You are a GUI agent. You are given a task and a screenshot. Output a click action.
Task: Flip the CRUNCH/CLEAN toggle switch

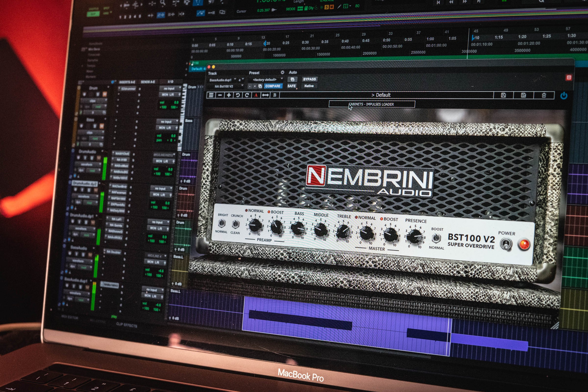(x=235, y=224)
